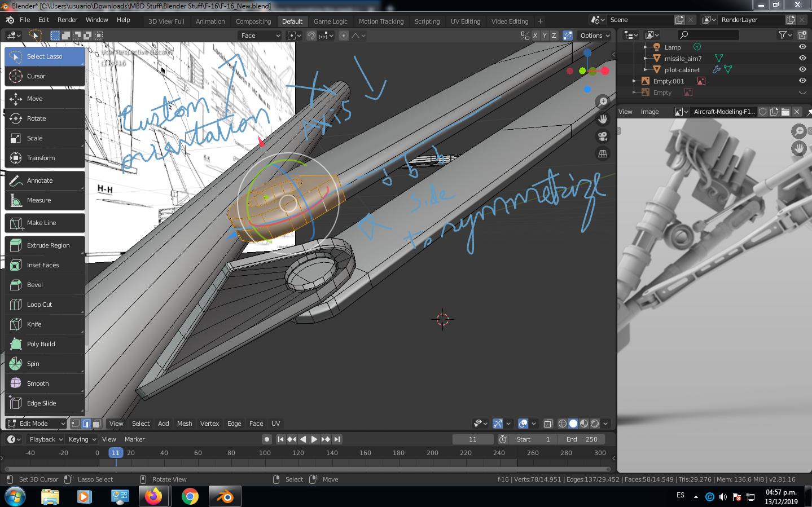Open the Keying dropdown in timeline

[x=82, y=439]
